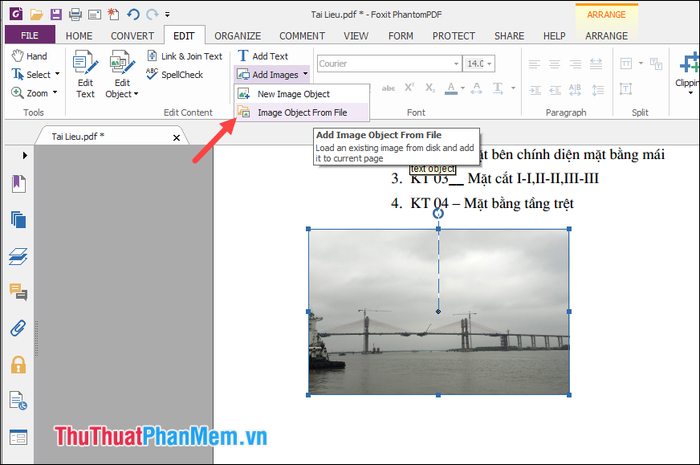Click the first Split group icon
Viewport: 700px width, 465px height.
click(626, 64)
